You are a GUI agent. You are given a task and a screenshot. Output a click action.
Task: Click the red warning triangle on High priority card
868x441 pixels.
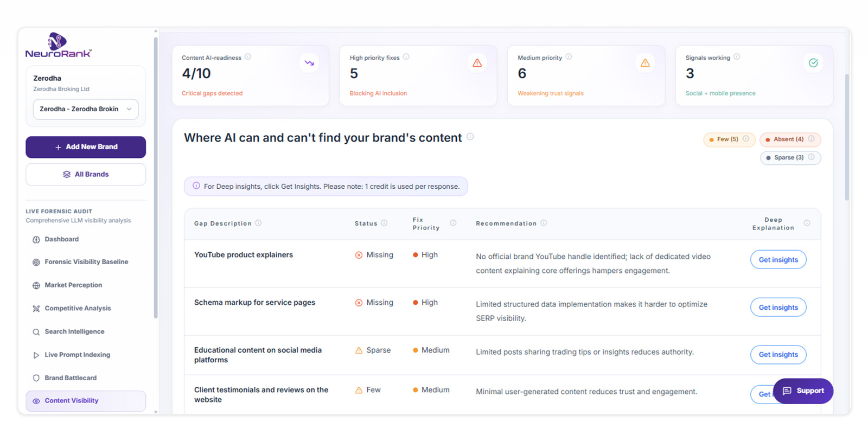pos(477,63)
